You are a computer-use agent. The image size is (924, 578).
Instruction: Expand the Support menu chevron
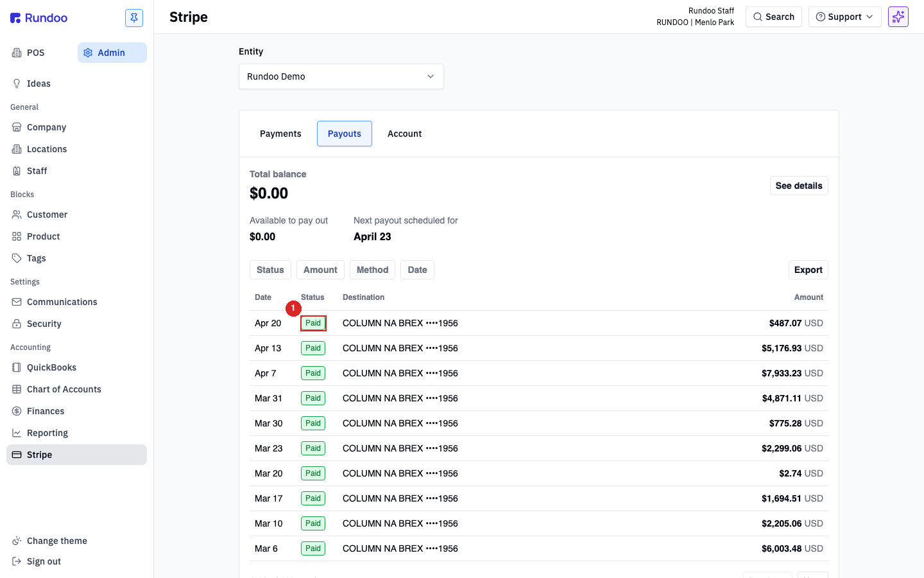point(869,17)
